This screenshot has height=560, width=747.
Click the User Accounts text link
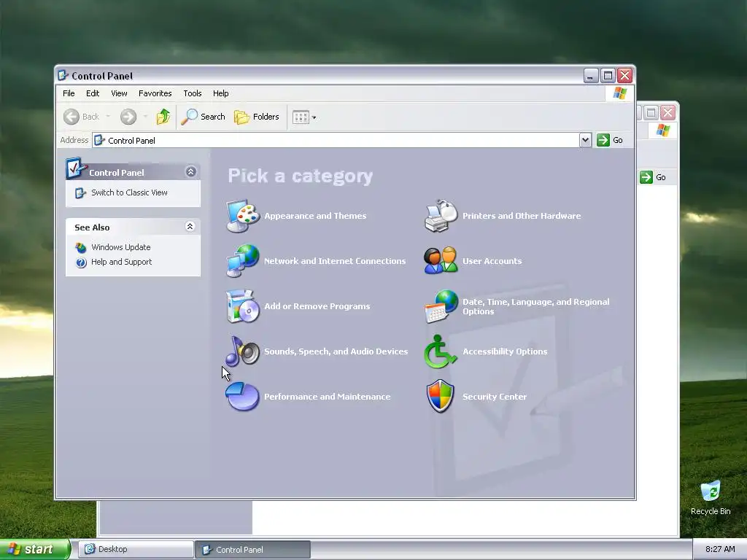point(492,261)
